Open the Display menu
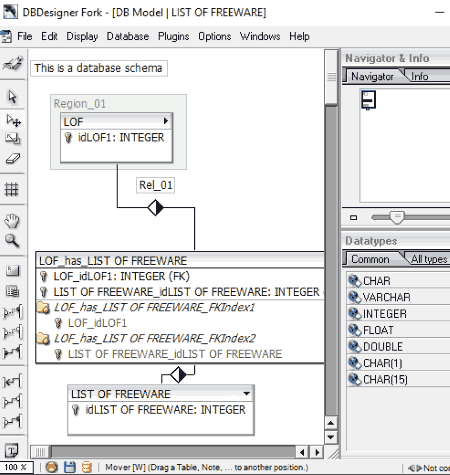The image size is (450, 475). [x=82, y=36]
